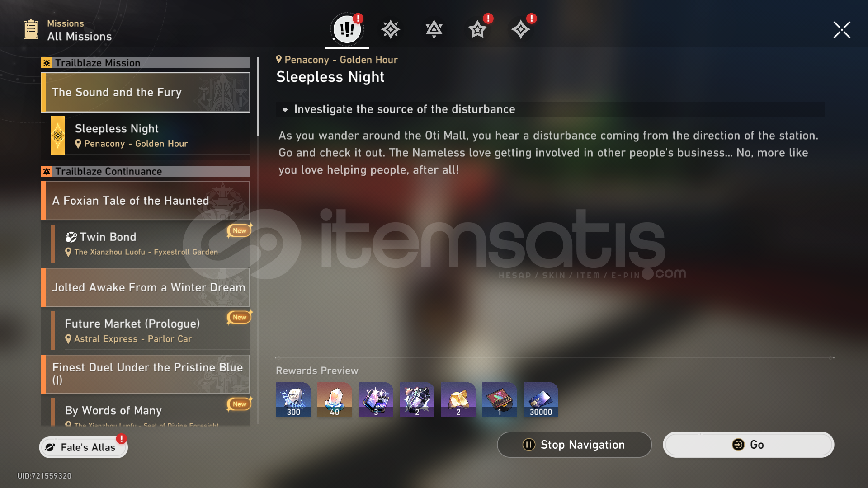Collapse The Sound and the Fury group
Screen dimensions: 868x488
click(145, 92)
